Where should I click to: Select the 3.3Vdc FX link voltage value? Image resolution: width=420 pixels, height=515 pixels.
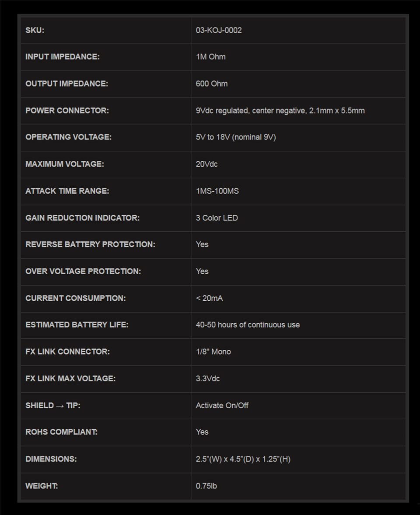coord(208,379)
